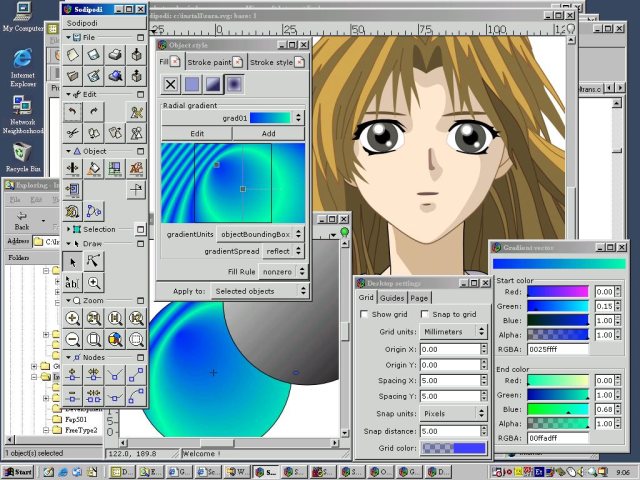Click the zoom 1:1 magnifier icon
Image resolution: width=640 pixels, height=480 pixels.
115,318
